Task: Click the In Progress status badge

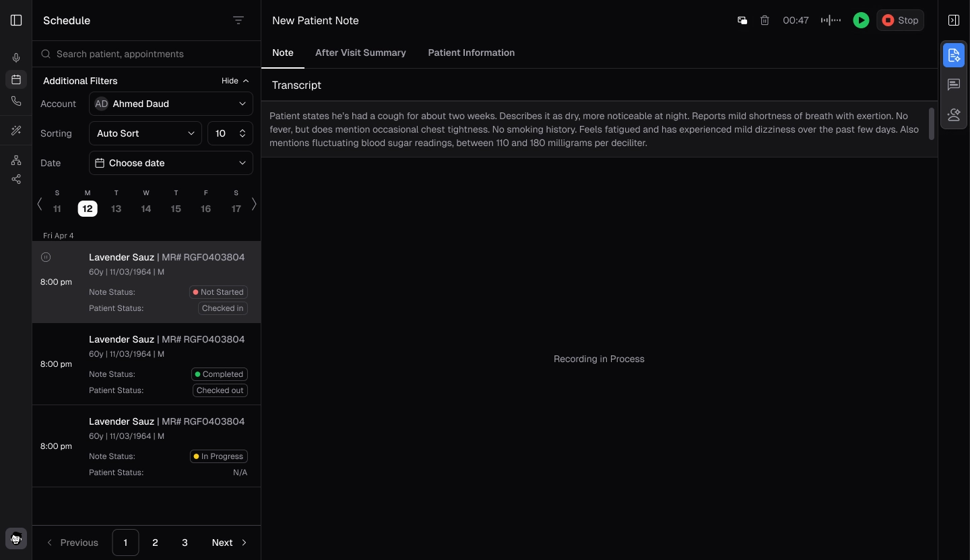Action: pos(218,456)
